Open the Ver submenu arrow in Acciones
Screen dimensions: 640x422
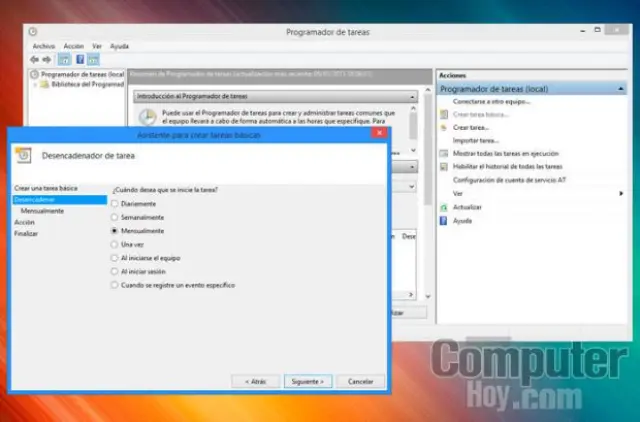(621, 193)
